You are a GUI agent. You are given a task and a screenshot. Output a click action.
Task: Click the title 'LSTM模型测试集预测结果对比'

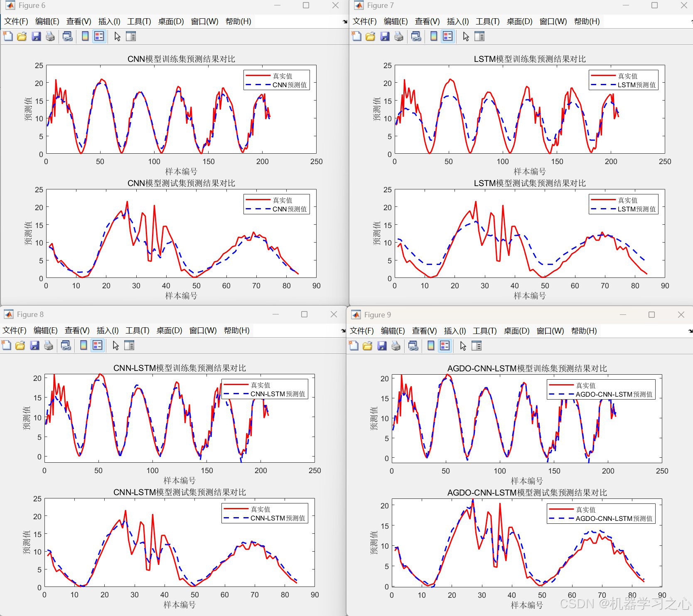click(x=530, y=183)
